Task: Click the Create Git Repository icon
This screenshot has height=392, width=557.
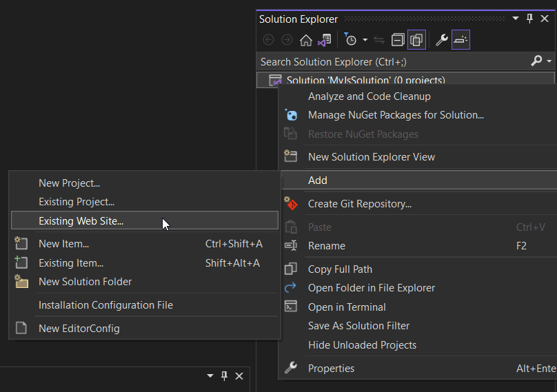Action: coord(291,203)
